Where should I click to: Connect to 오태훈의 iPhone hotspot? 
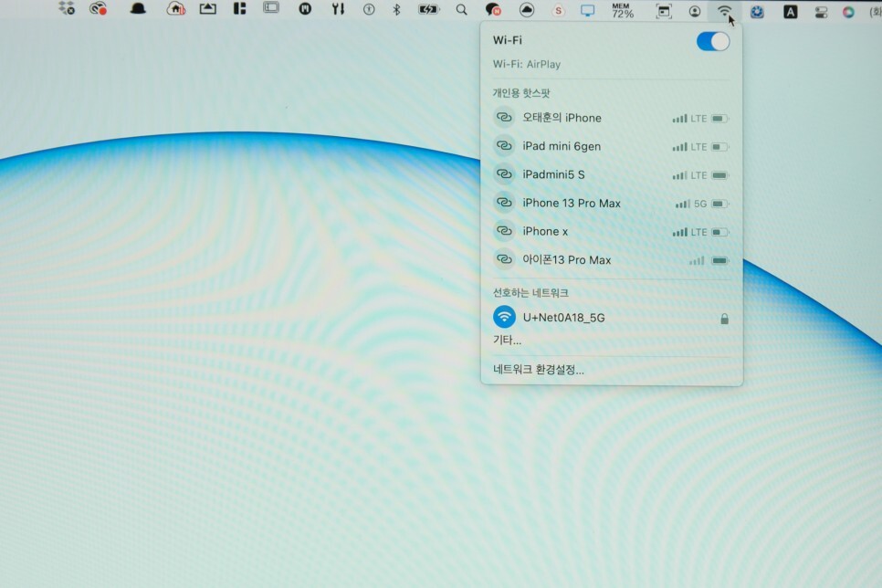point(612,118)
